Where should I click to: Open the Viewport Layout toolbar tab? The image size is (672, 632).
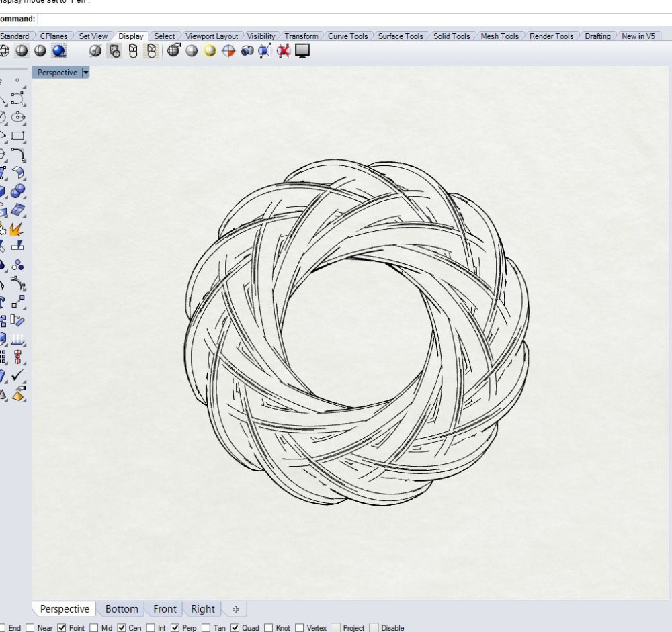point(212,36)
